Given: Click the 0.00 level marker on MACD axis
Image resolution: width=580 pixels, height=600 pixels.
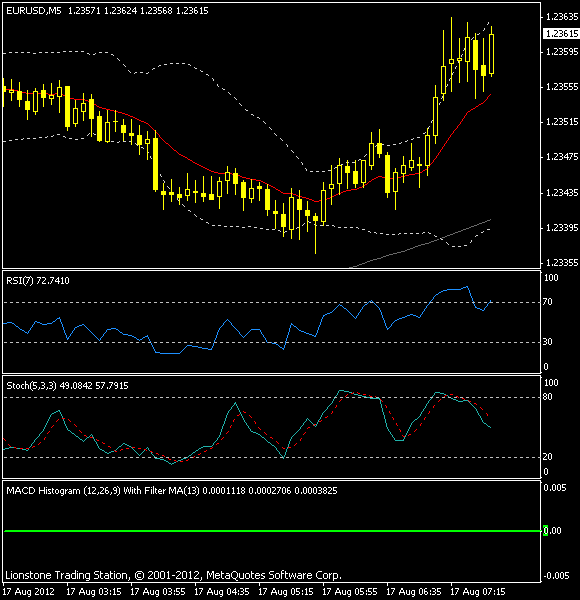Looking at the screenshot, I should [552, 531].
